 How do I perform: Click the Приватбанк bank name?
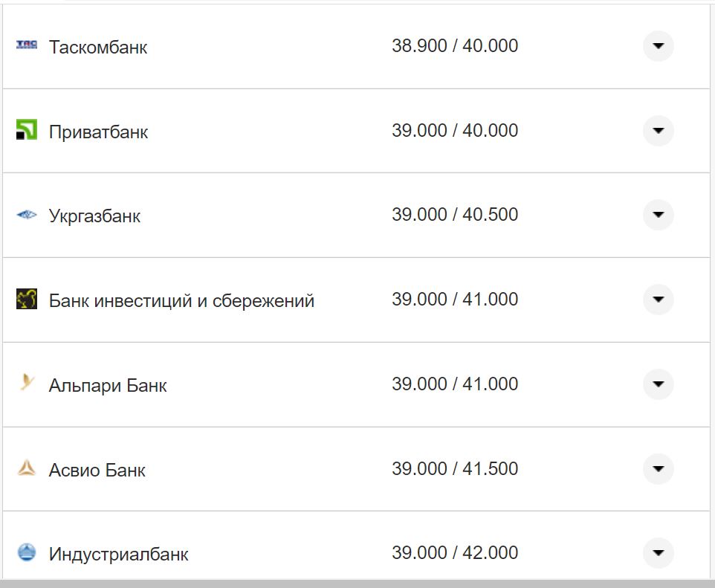(98, 132)
